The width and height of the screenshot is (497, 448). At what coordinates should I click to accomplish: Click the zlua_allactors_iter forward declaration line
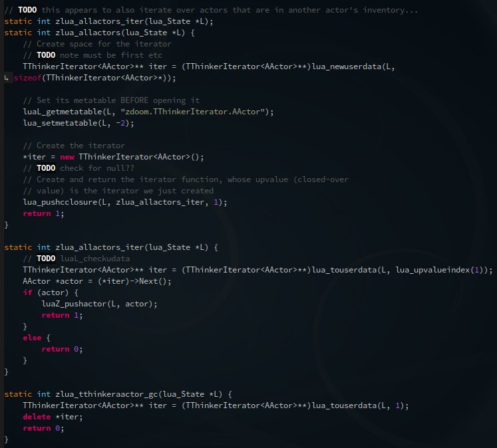[x=108, y=21]
